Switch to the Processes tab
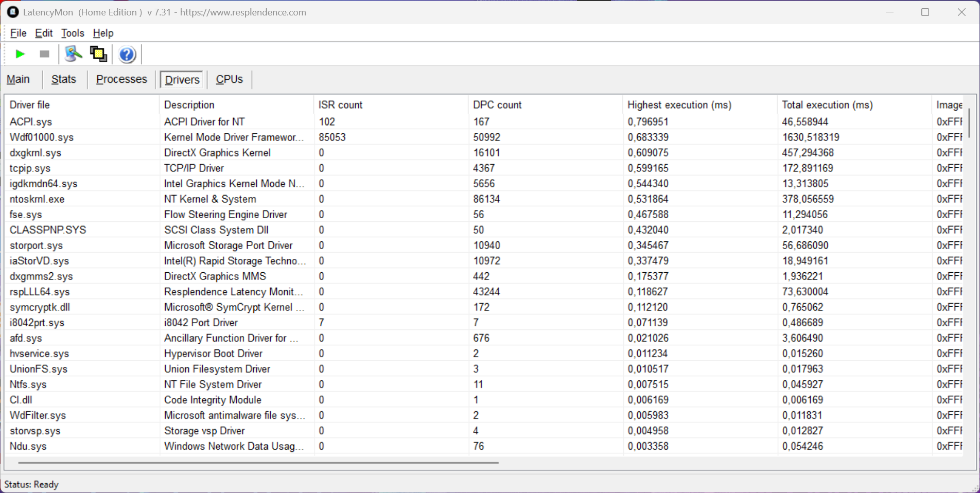 pos(121,79)
